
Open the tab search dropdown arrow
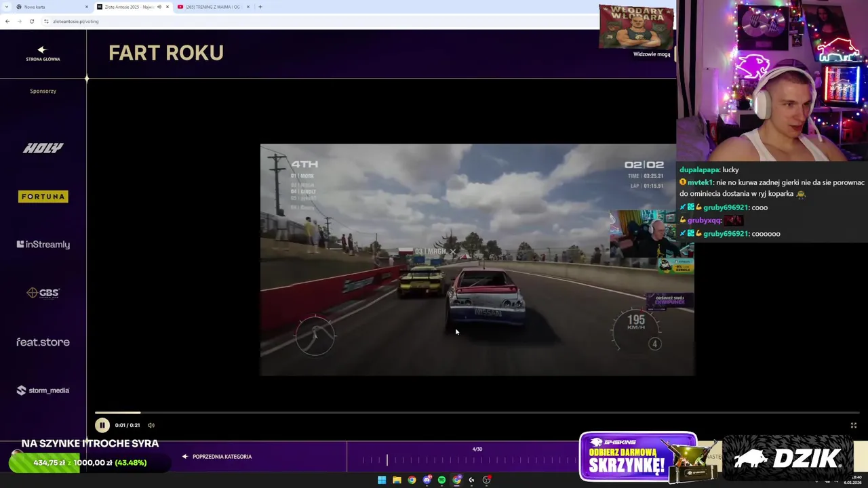click(6, 7)
